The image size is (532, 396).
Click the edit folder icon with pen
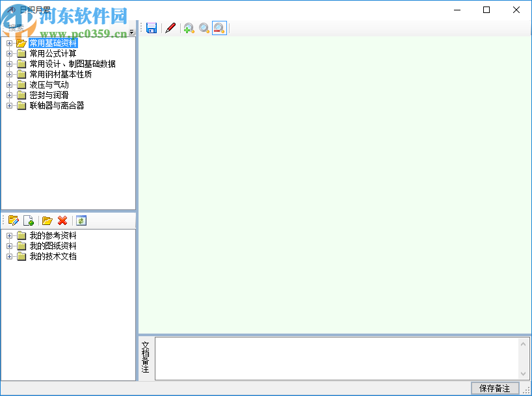(x=14, y=220)
